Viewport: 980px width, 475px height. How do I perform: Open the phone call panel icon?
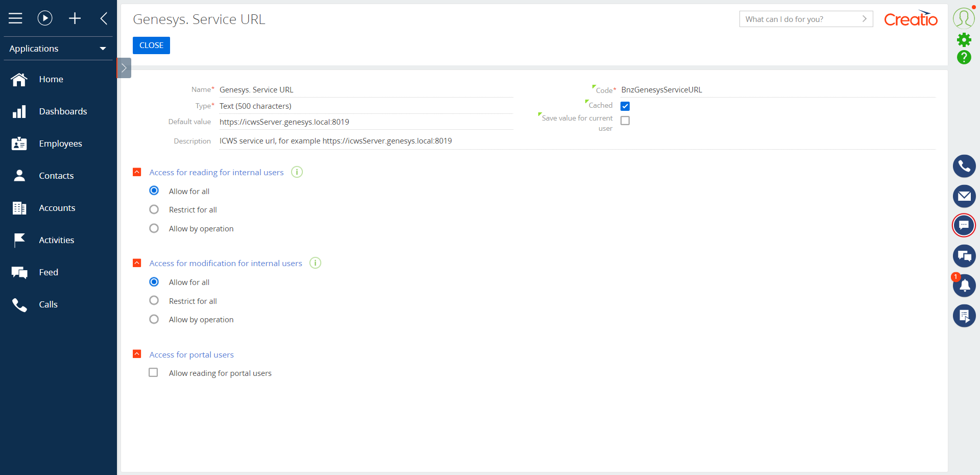tap(964, 167)
